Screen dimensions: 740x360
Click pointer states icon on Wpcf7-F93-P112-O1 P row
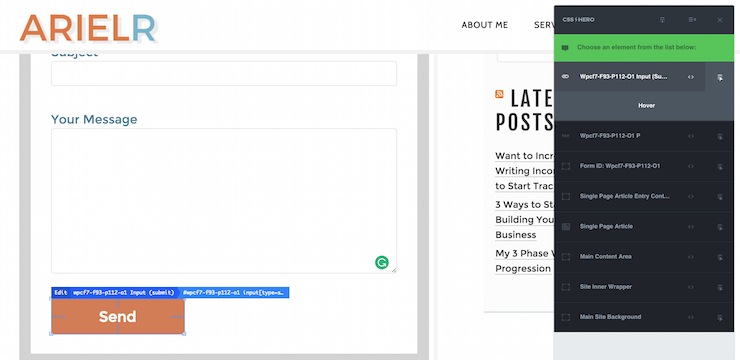pos(720,136)
